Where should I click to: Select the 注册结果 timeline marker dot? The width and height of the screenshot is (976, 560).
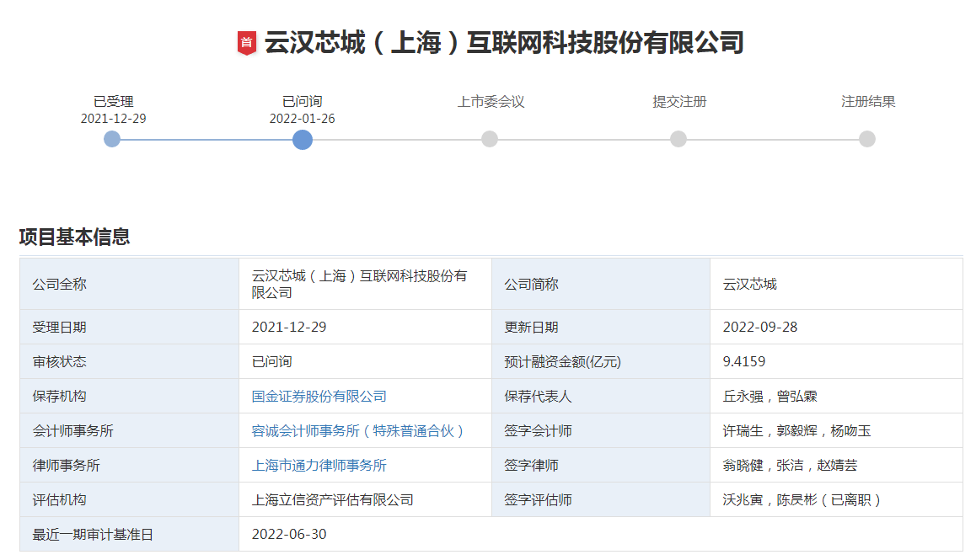tap(867, 139)
